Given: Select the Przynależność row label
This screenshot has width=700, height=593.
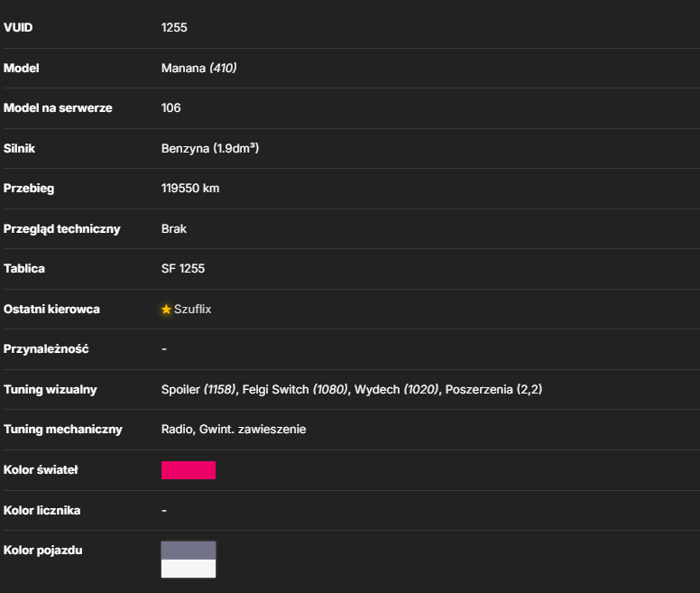Looking at the screenshot, I should coord(46,349).
